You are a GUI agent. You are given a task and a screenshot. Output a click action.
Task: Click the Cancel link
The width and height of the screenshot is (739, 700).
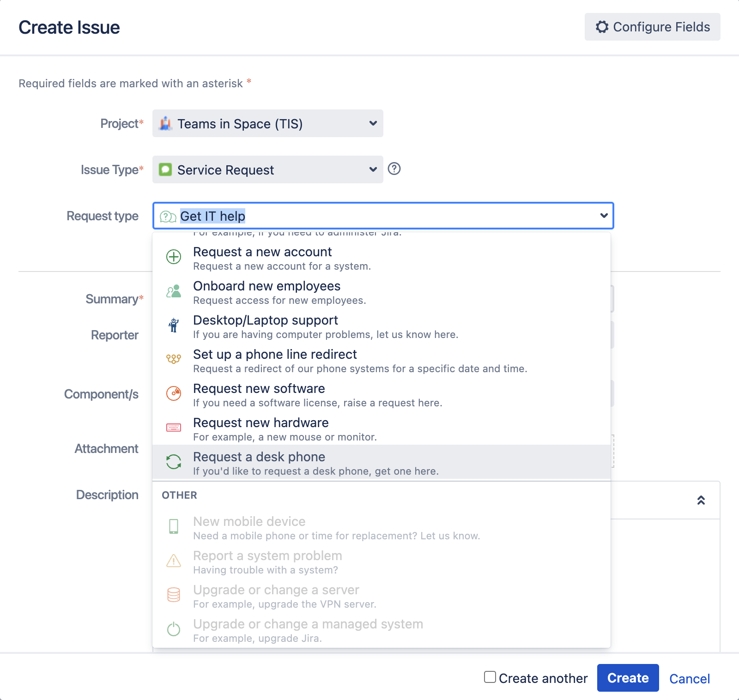(x=689, y=678)
